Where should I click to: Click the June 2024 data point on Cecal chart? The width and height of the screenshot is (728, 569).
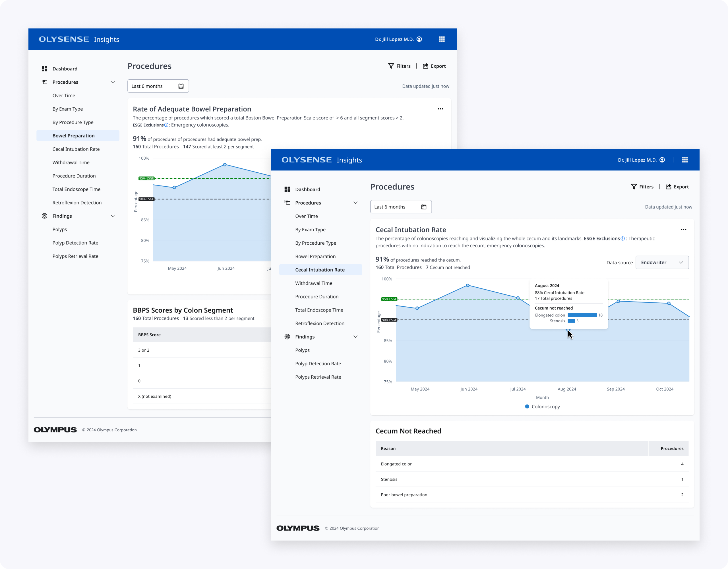click(x=468, y=286)
